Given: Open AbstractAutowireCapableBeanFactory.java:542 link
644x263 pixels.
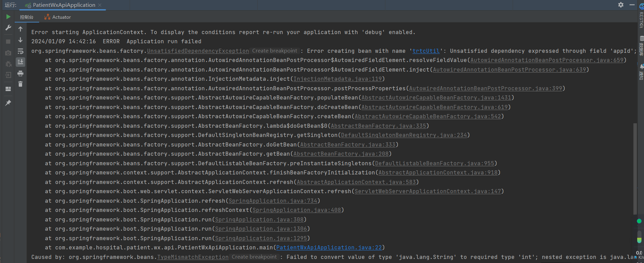Looking at the screenshot, I should click(428, 116).
